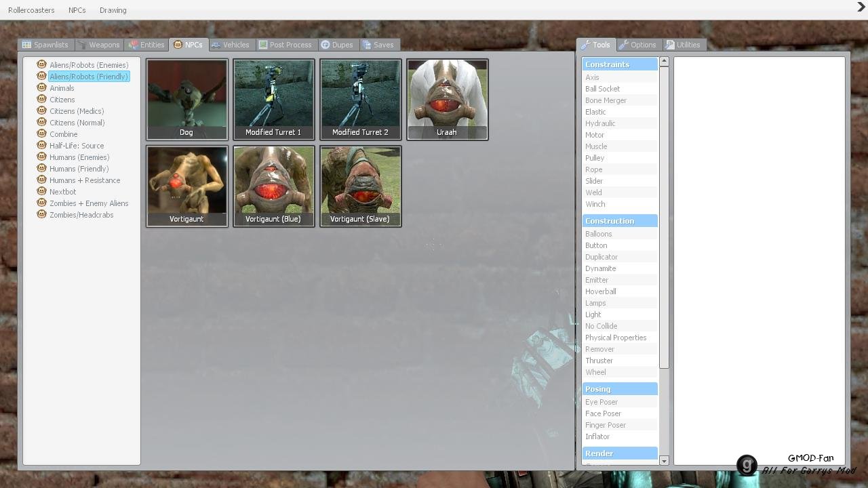Select the Balloons tool
Viewport: 868px width, 488px height.
click(x=620, y=234)
